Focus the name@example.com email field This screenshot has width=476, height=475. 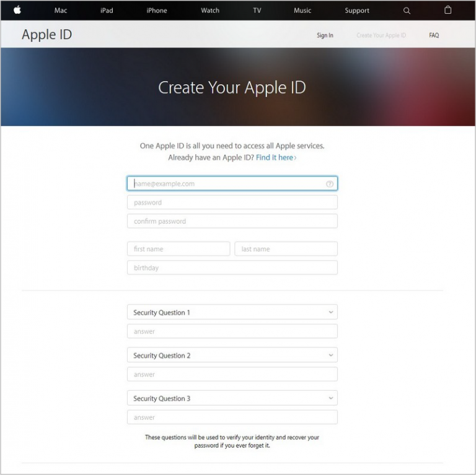tap(232, 183)
